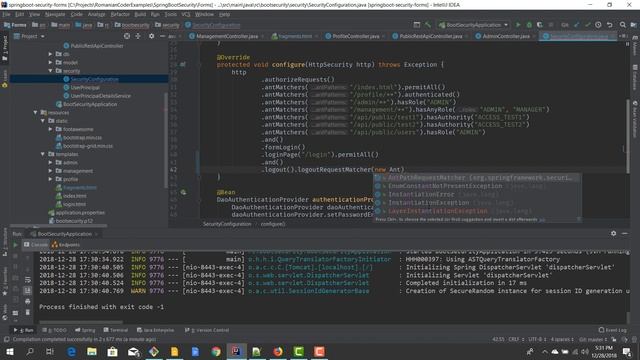Collapse the security package folder
640x360 pixels.
(x=50, y=71)
